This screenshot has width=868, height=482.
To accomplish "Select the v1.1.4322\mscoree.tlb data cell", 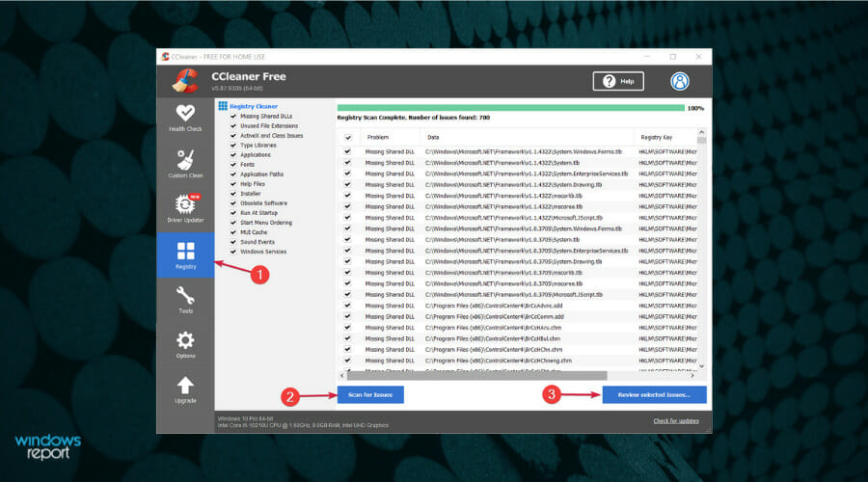I will (503, 206).
